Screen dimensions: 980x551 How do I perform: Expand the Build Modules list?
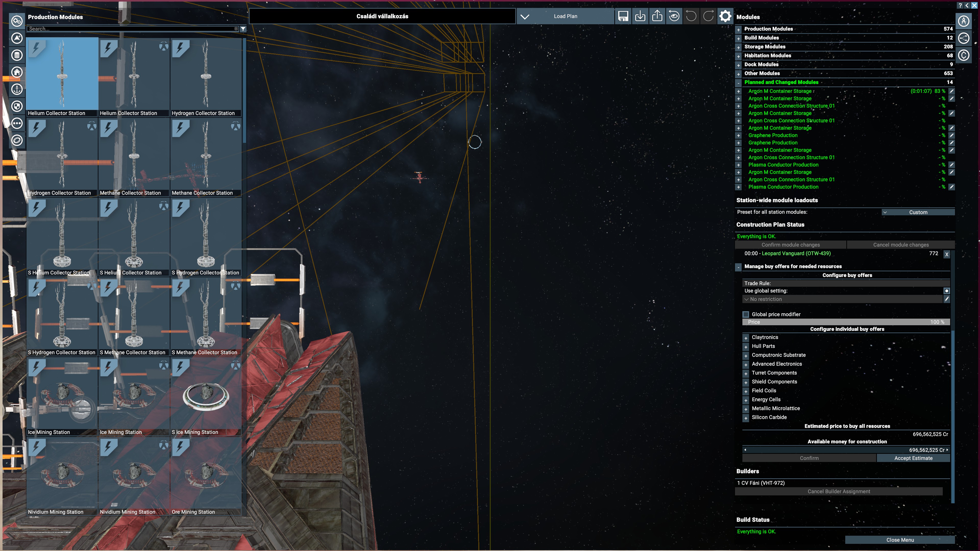click(x=738, y=39)
